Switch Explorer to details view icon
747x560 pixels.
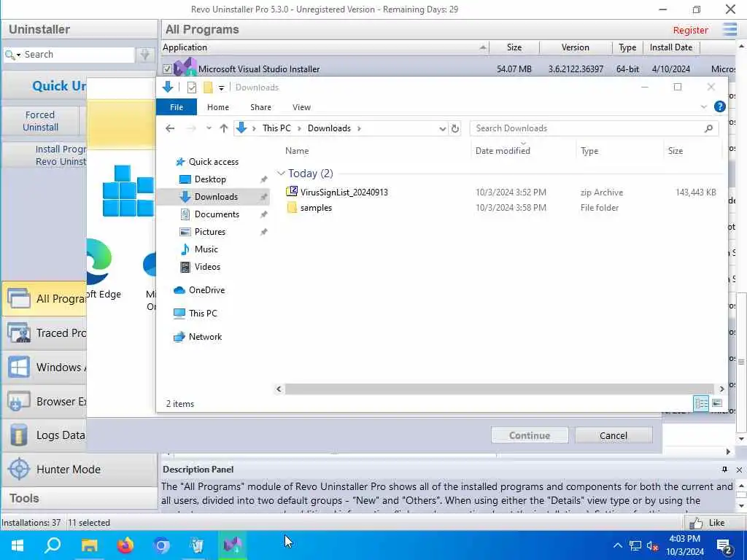[701, 403]
